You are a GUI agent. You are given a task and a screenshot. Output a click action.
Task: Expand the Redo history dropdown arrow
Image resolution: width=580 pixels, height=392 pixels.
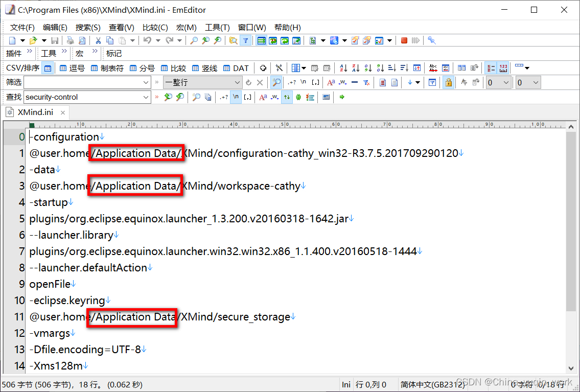pos(180,40)
